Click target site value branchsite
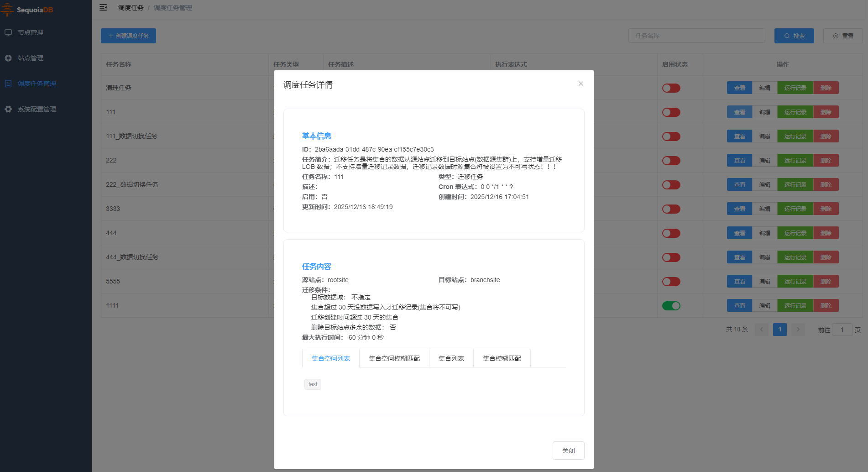This screenshot has width=868, height=472. (485, 280)
